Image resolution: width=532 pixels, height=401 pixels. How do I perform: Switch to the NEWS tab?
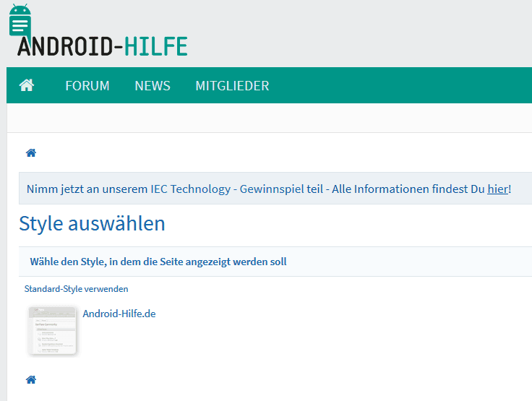tap(153, 85)
